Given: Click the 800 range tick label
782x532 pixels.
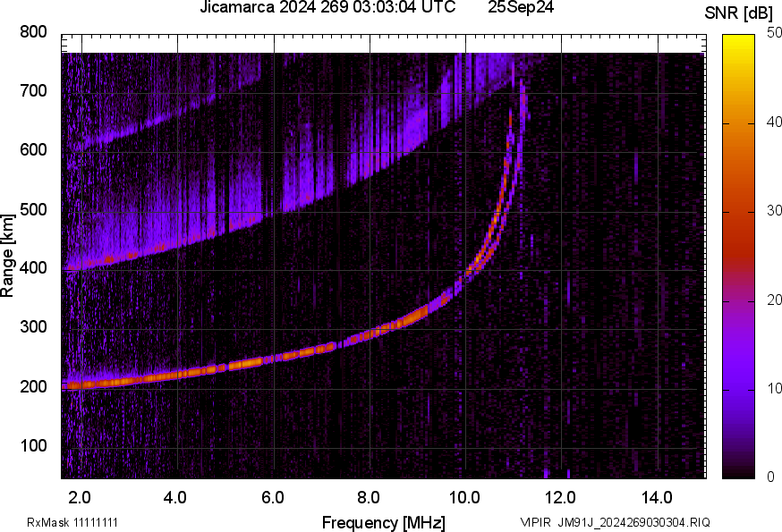Looking at the screenshot, I should (x=33, y=32).
